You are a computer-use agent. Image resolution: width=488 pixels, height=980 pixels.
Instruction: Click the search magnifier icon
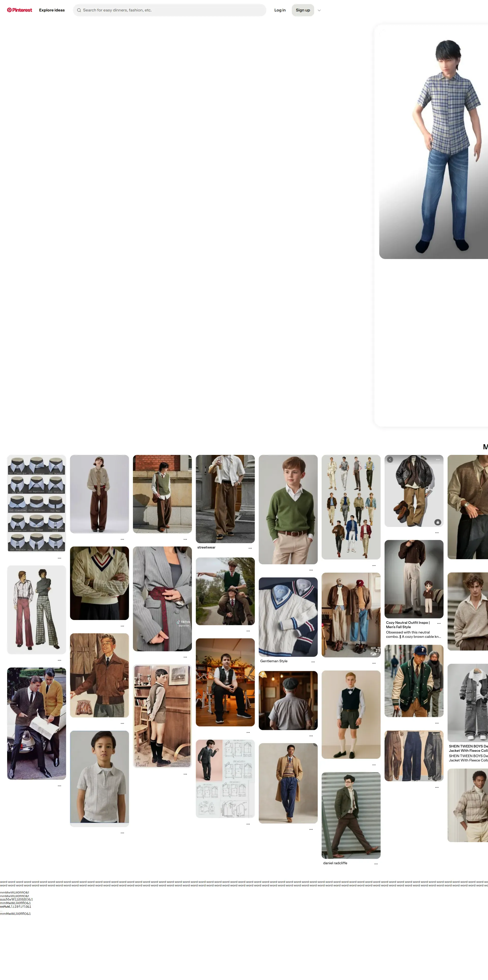pos(79,10)
